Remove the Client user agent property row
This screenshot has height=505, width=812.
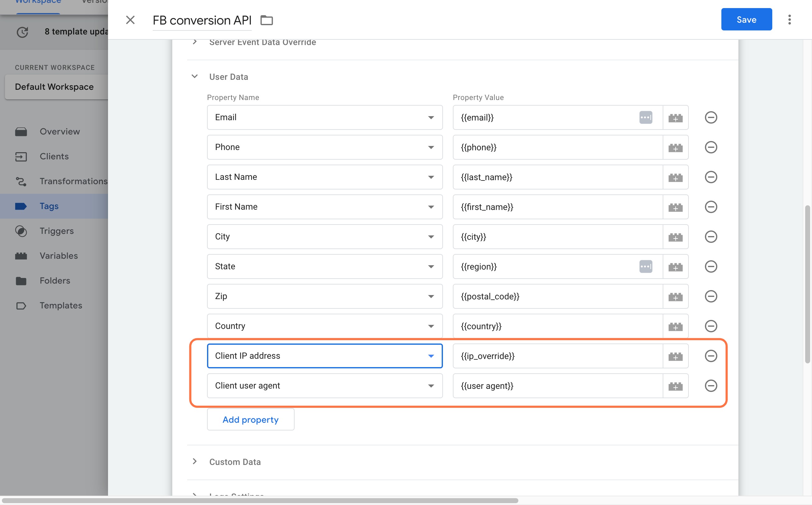point(711,386)
